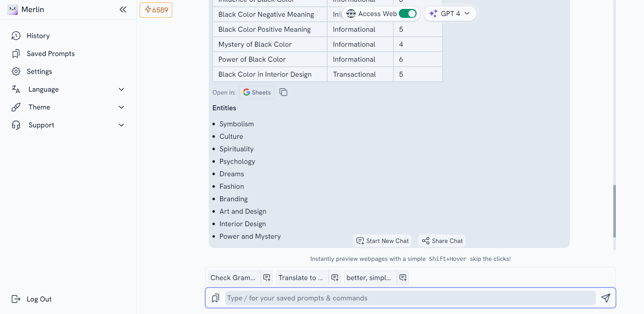Open the GPT 4 model dropdown

(x=450, y=14)
